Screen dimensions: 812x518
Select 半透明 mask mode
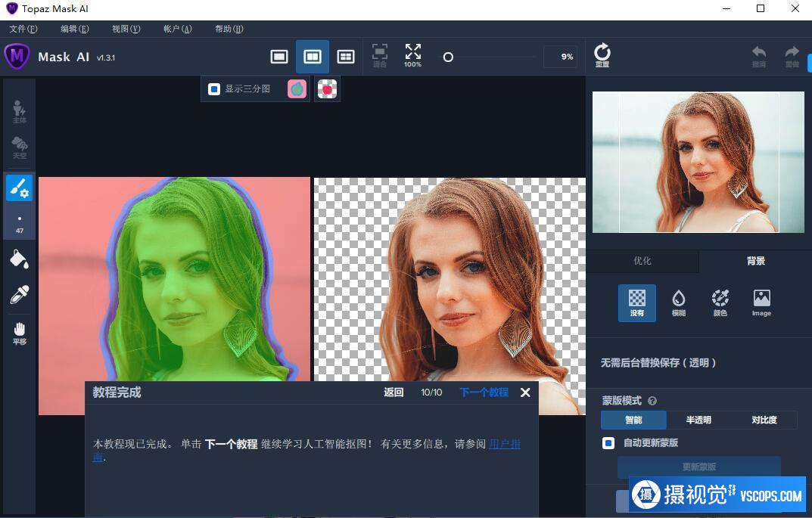pos(698,420)
